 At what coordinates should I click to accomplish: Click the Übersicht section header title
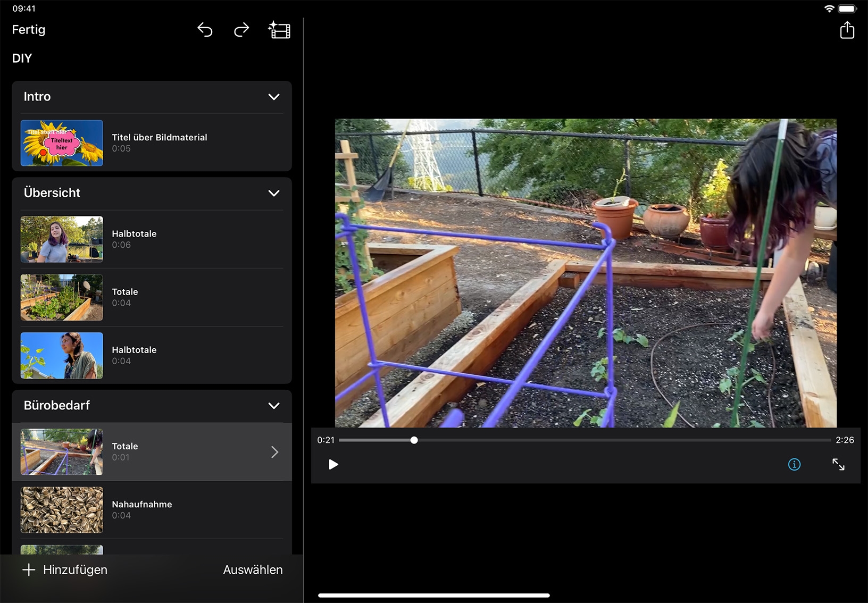click(x=52, y=193)
